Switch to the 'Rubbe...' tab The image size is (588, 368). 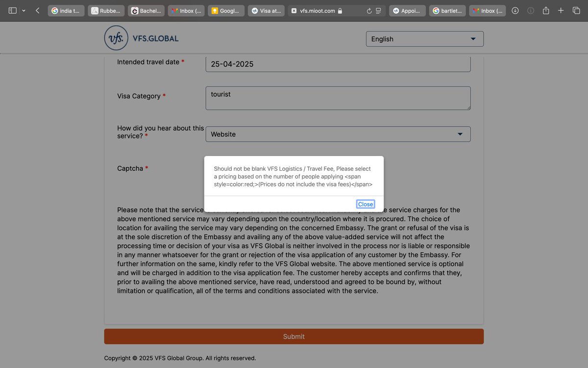click(106, 10)
